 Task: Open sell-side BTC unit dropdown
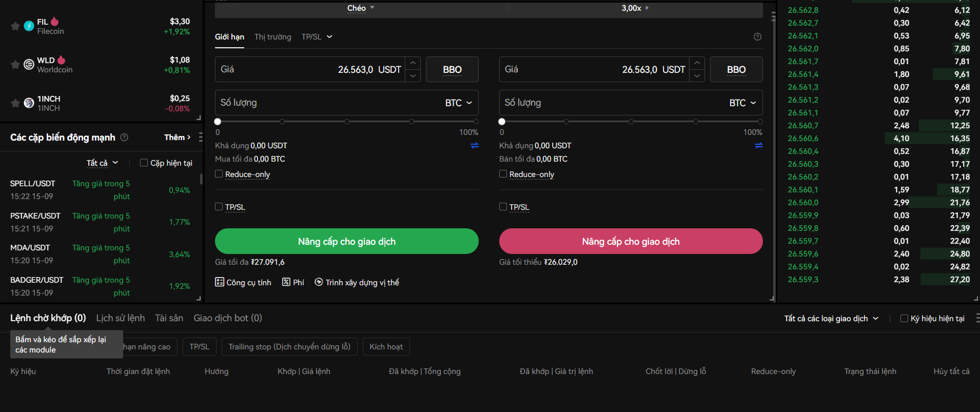742,103
